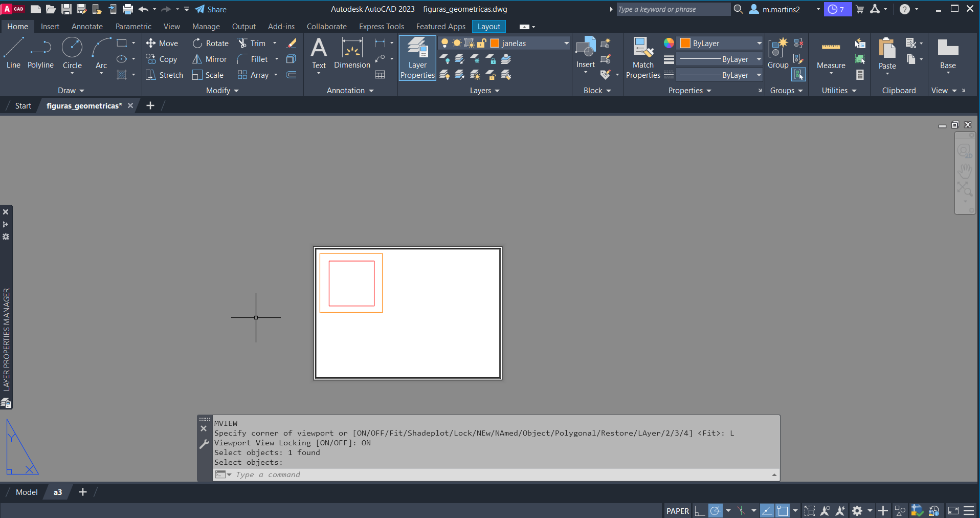Toggle PAPER space status button
980x518 pixels.
pos(677,511)
